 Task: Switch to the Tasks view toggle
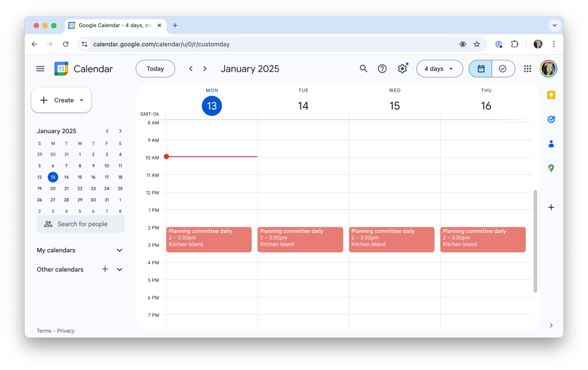point(503,69)
